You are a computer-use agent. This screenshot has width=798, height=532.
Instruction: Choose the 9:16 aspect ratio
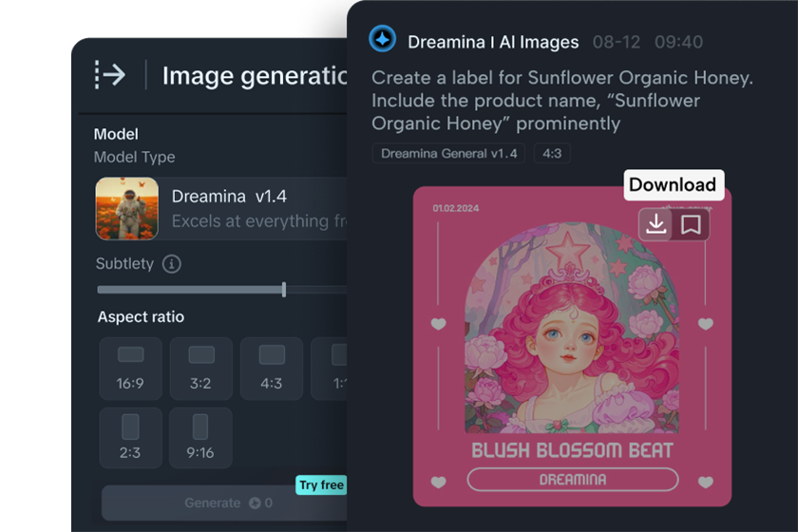[200, 437]
